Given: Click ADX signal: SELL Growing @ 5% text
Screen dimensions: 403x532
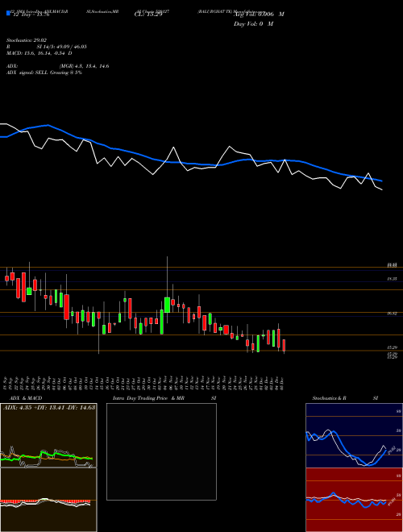Looking at the screenshot, I should tap(44, 73).
